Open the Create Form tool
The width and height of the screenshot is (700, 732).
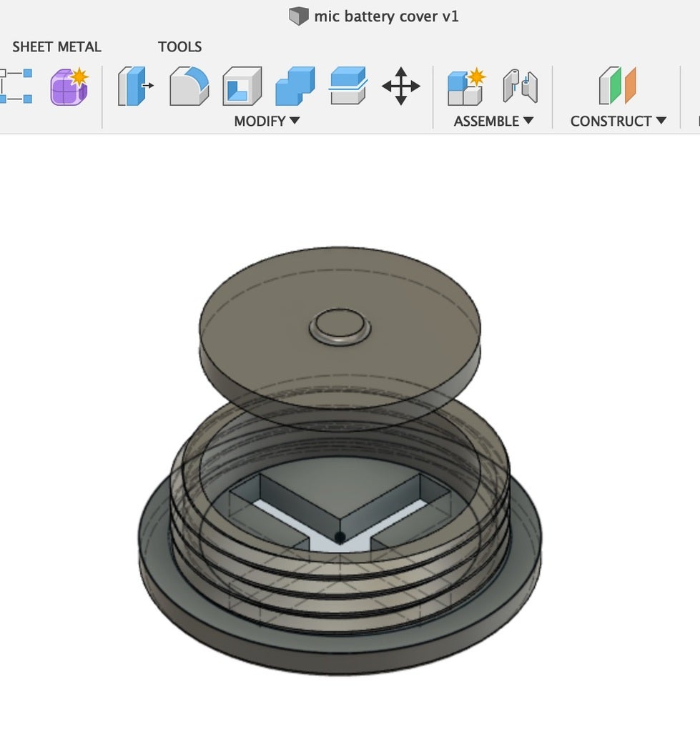click(x=68, y=87)
